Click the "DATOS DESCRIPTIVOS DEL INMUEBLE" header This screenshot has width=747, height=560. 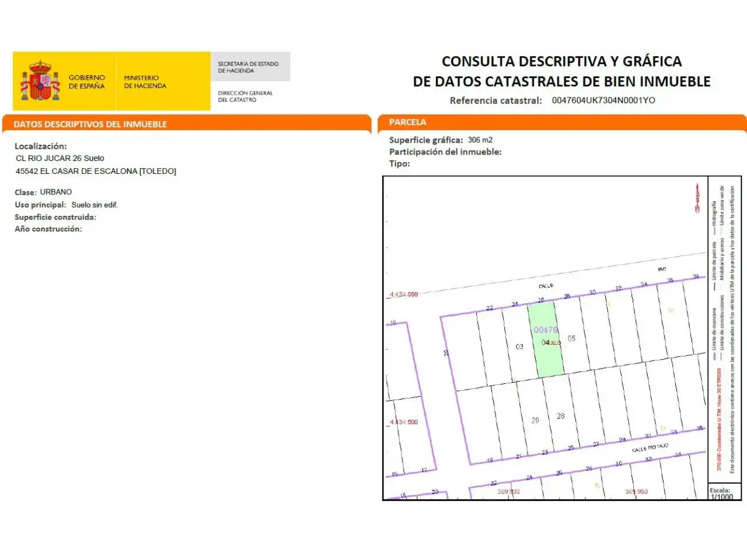pos(90,124)
